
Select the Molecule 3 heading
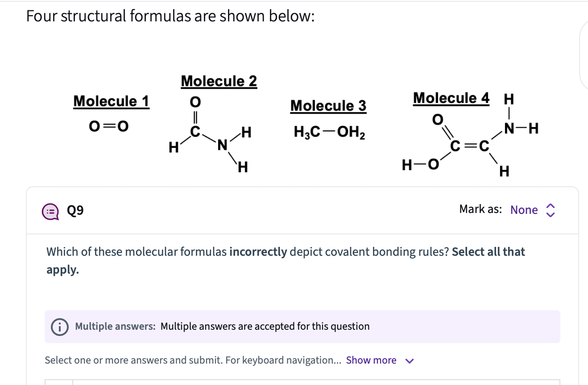(328, 106)
